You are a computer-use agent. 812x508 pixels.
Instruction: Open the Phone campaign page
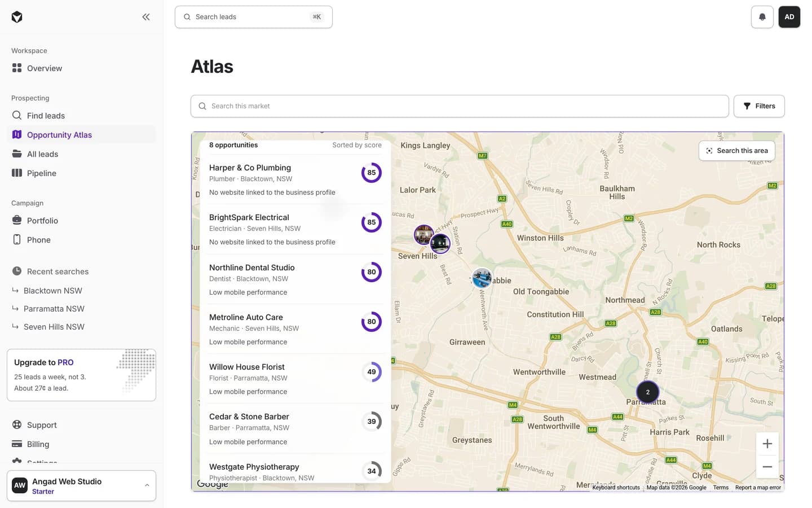click(81, 239)
